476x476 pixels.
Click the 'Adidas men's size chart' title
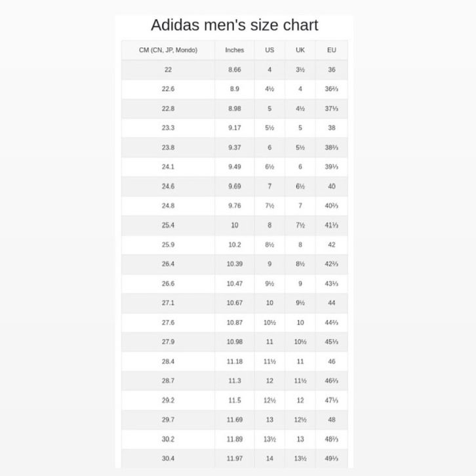pos(234,25)
